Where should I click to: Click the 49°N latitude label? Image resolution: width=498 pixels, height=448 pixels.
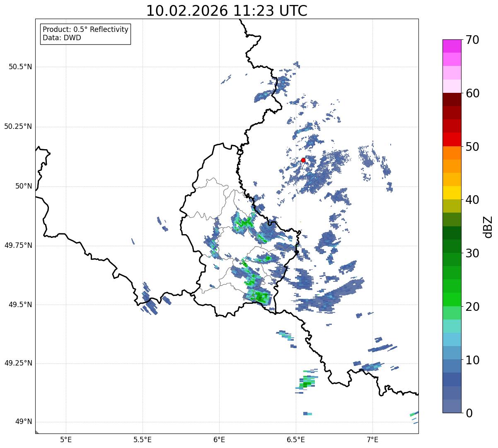(24, 422)
